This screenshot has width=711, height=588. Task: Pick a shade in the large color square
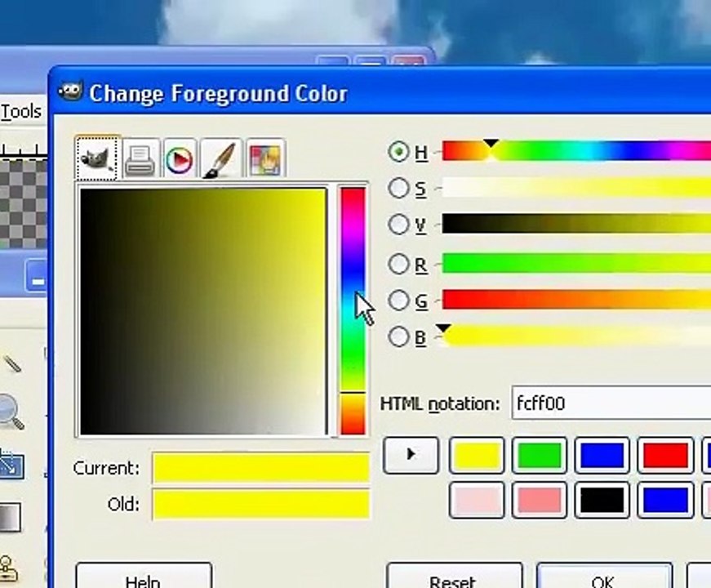(x=203, y=311)
